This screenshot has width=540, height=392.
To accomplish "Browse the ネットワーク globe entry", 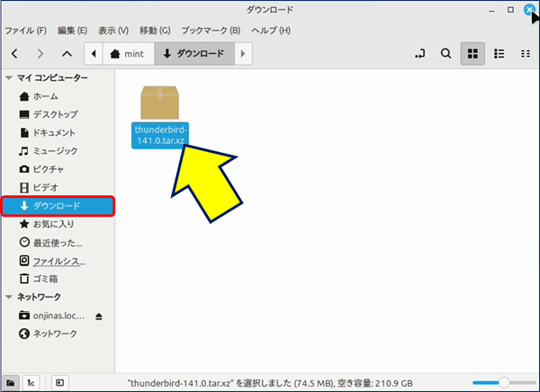I will (x=58, y=334).
